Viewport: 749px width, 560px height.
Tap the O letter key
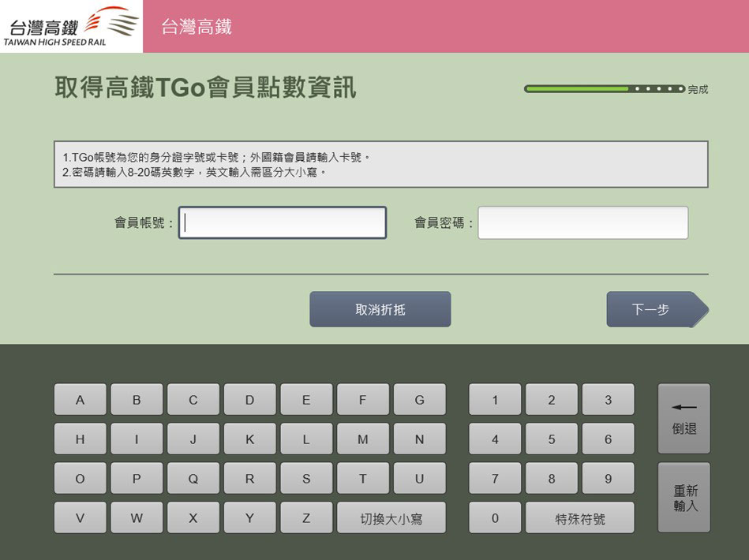tap(81, 478)
